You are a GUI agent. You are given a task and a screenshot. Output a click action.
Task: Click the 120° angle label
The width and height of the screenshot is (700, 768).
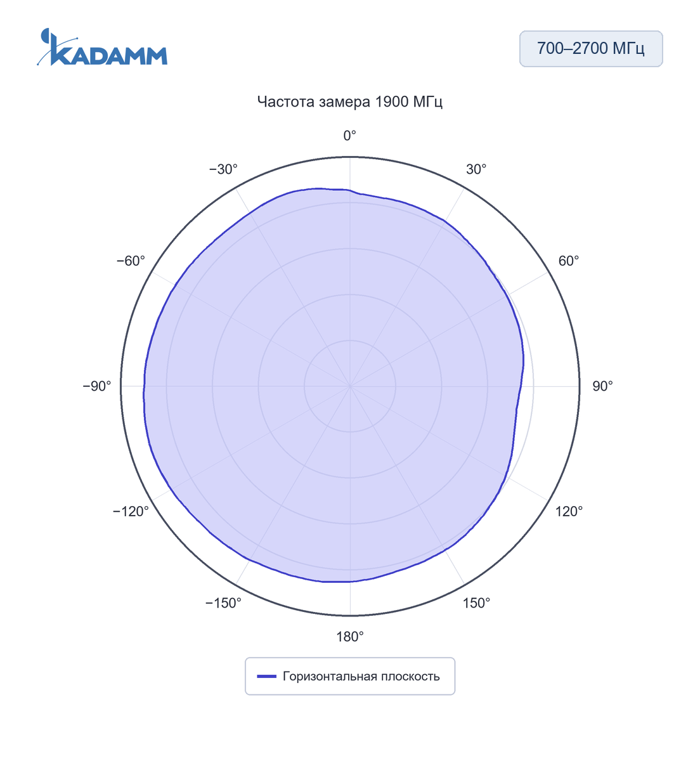coord(569,511)
